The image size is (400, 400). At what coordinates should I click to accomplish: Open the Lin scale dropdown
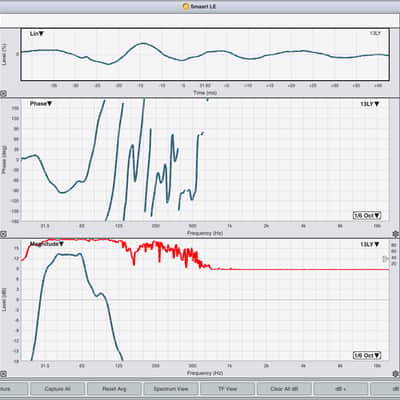point(37,34)
